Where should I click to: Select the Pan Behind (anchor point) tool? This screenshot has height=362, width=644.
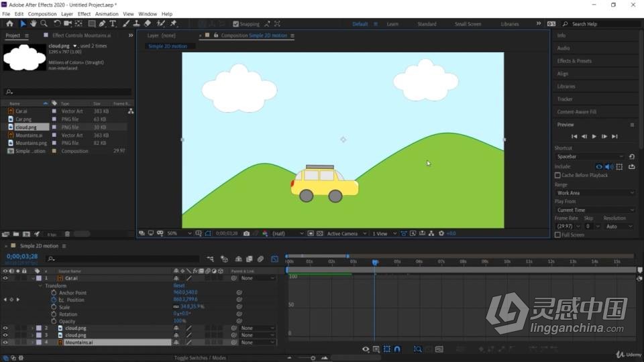click(79, 24)
